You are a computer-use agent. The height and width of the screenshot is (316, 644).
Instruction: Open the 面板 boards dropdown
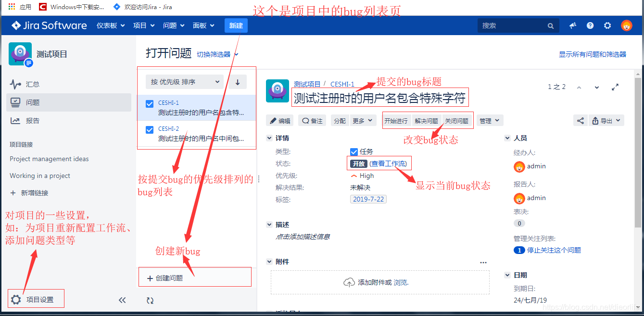[203, 25]
